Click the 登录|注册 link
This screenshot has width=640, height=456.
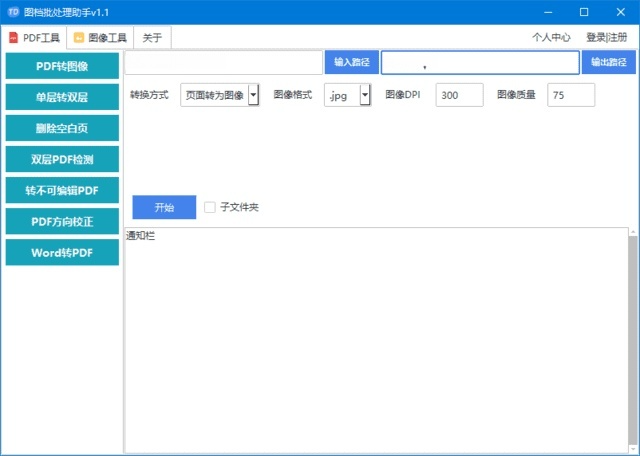[607, 38]
